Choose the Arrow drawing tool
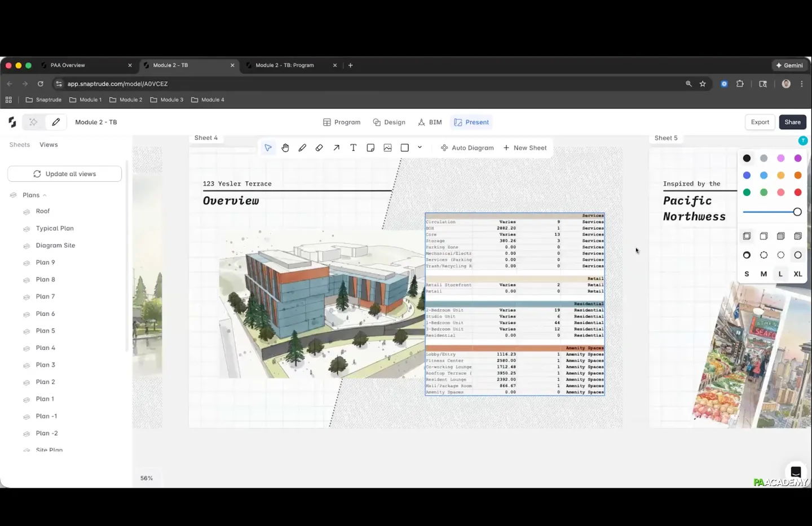812x526 pixels. pos(336,148)
